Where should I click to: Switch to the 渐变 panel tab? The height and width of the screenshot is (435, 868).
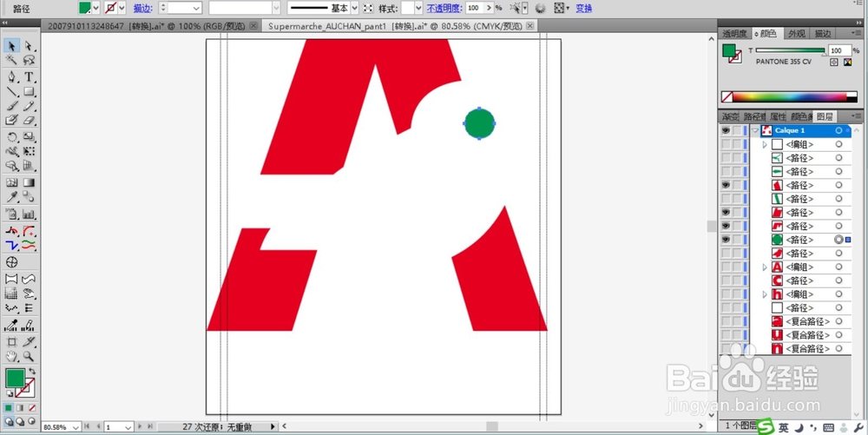(x=730, y=116)
